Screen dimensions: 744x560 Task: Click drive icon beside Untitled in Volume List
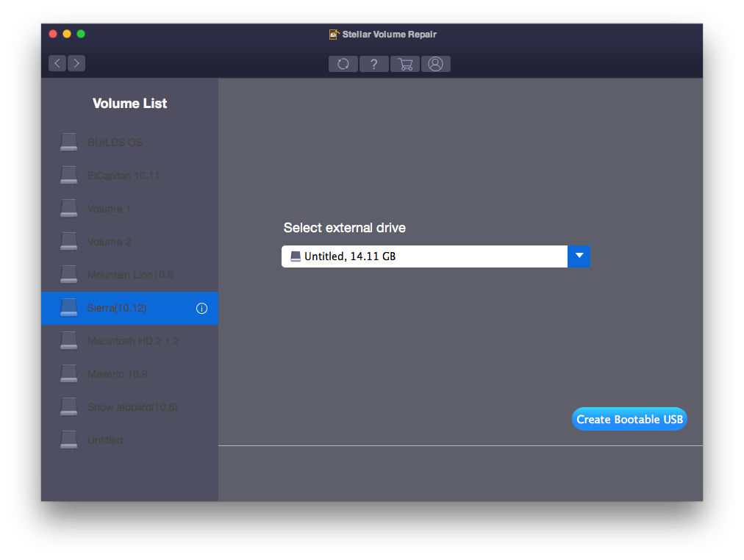pos(69,440)
